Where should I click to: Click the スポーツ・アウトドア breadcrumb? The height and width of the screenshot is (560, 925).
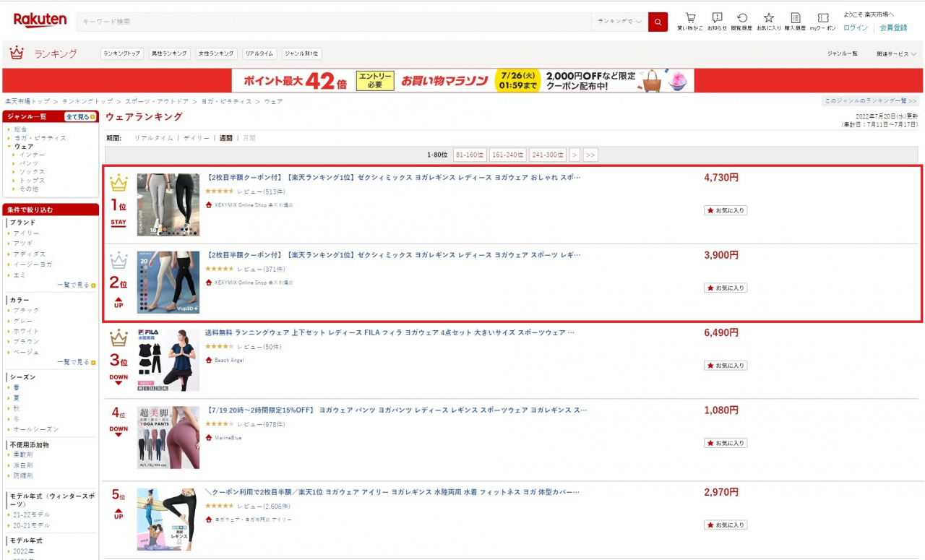[x=157, y=101]
